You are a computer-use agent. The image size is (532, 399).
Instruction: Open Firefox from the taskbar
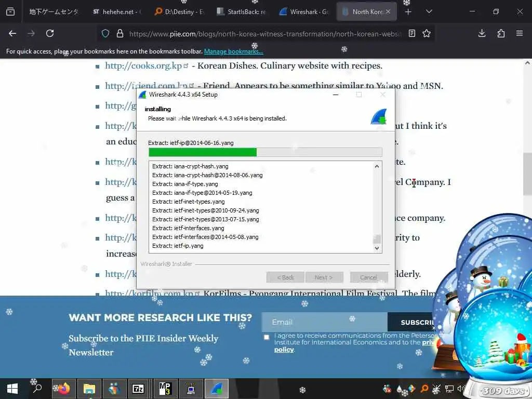point(63,389)
